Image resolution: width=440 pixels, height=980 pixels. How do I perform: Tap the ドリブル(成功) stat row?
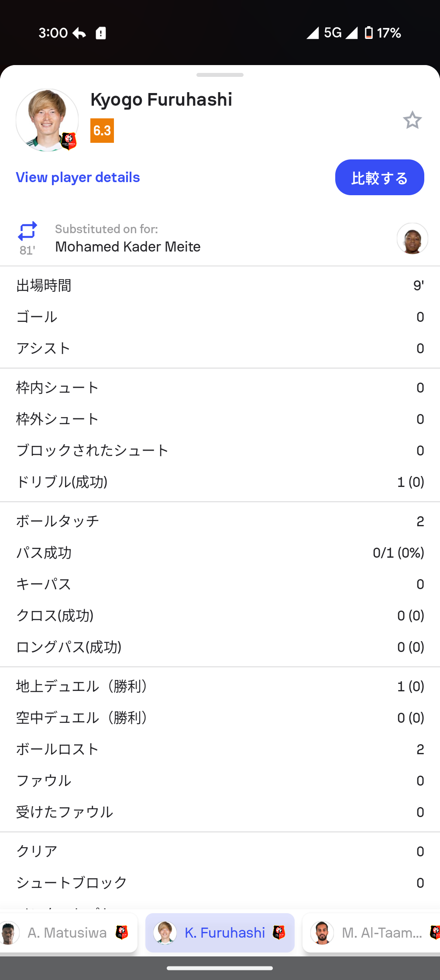tap(220, 482)
